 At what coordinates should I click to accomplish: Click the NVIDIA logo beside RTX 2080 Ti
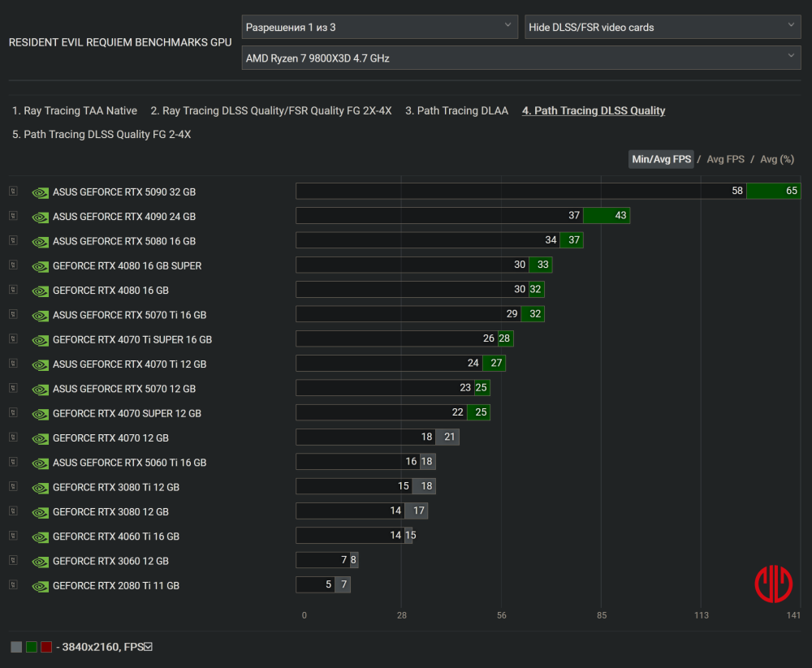click(40, 585)
